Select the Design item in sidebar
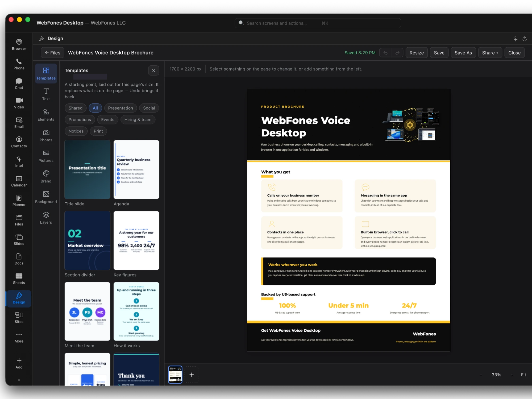532x399 pixels. tap(19, 298)
